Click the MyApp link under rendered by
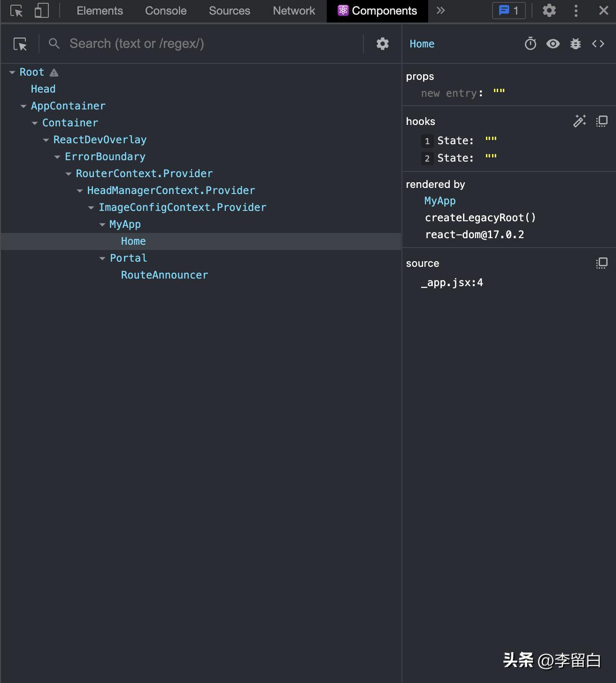This screenshot has width=616, height=683. click(x=440, y=201)
